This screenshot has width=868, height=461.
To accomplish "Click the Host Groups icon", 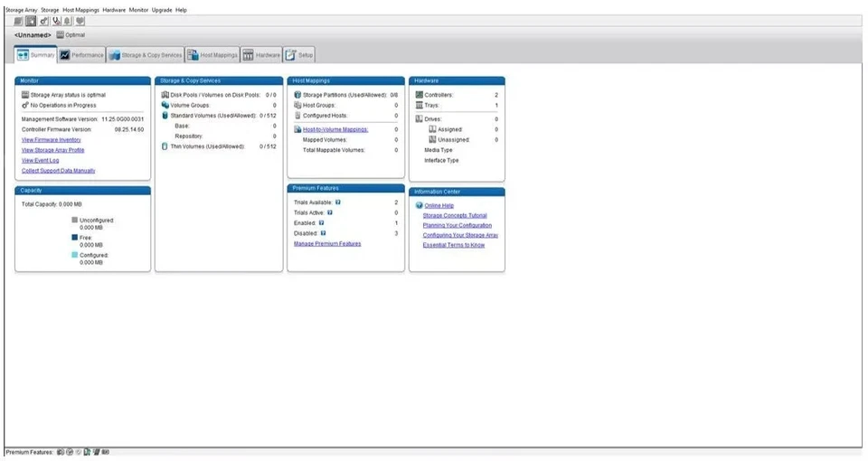I will pyautogui.click(x=297, y=105).
